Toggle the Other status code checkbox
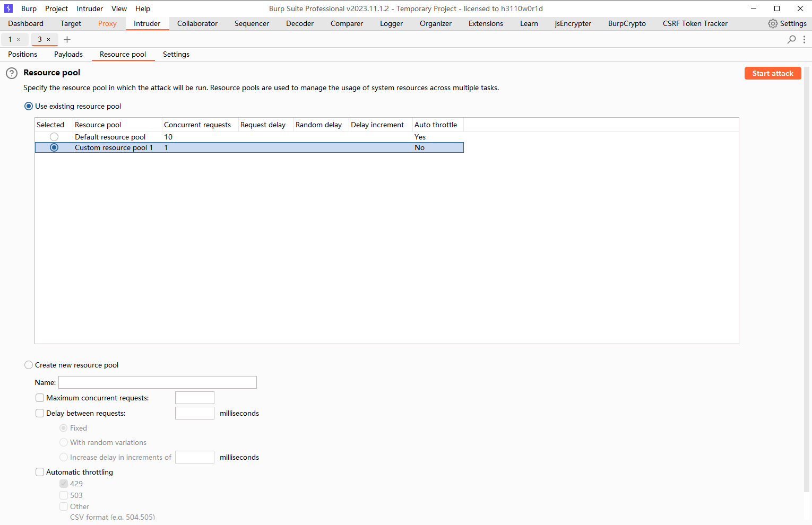Viewport: 812px width, 525px height. [x=64, y=506]
